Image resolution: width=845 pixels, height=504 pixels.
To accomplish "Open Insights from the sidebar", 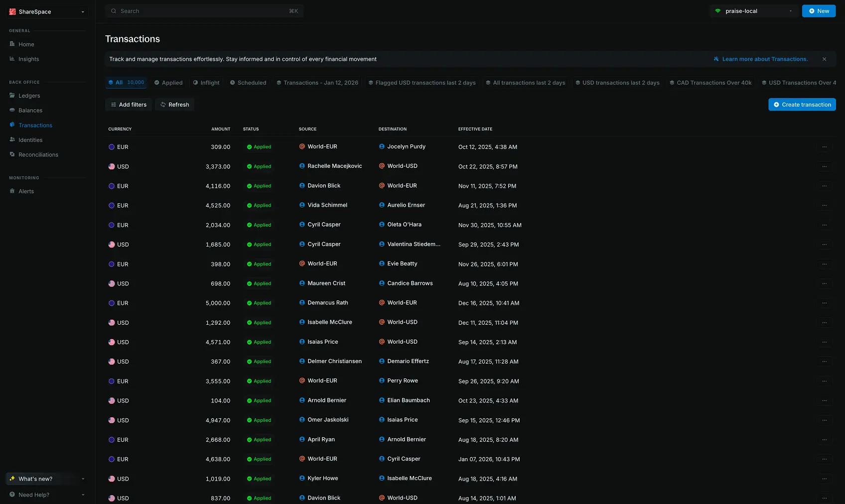I will click(x=28, y=59).
